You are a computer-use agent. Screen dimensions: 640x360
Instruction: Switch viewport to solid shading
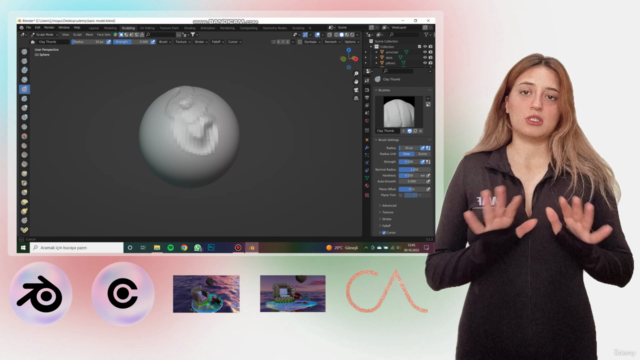pos(342,35)
